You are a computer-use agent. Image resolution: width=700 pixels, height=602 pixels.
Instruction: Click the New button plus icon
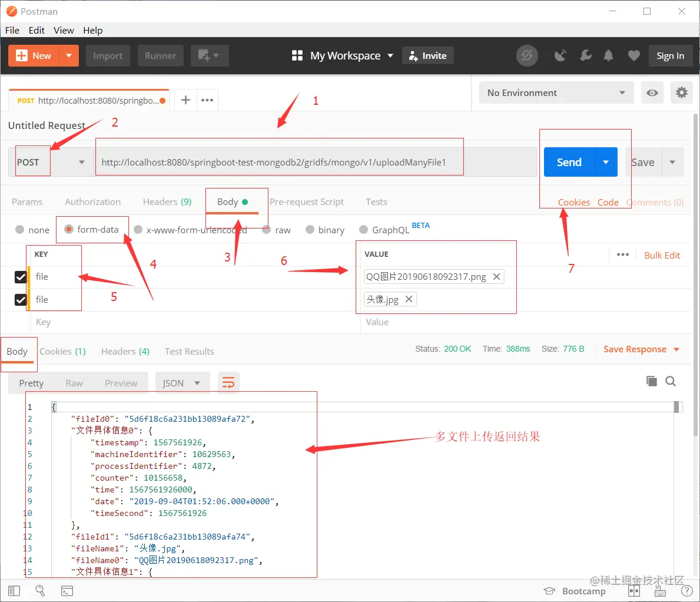[21, 55]
